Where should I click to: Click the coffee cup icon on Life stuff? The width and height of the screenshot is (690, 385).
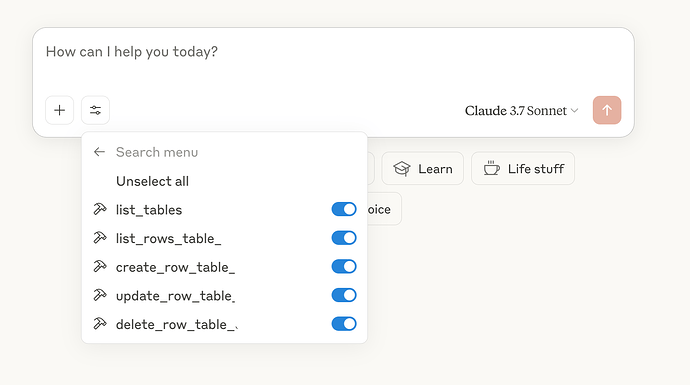point(492,169)
